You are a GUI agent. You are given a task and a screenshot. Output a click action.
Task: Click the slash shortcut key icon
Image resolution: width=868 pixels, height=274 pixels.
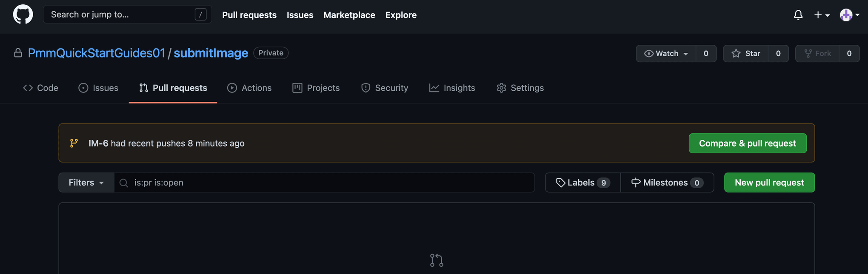point(200,15)
